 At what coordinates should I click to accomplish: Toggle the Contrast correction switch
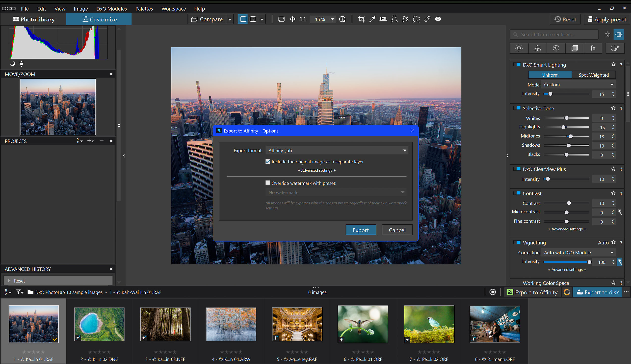pos(517,193)
